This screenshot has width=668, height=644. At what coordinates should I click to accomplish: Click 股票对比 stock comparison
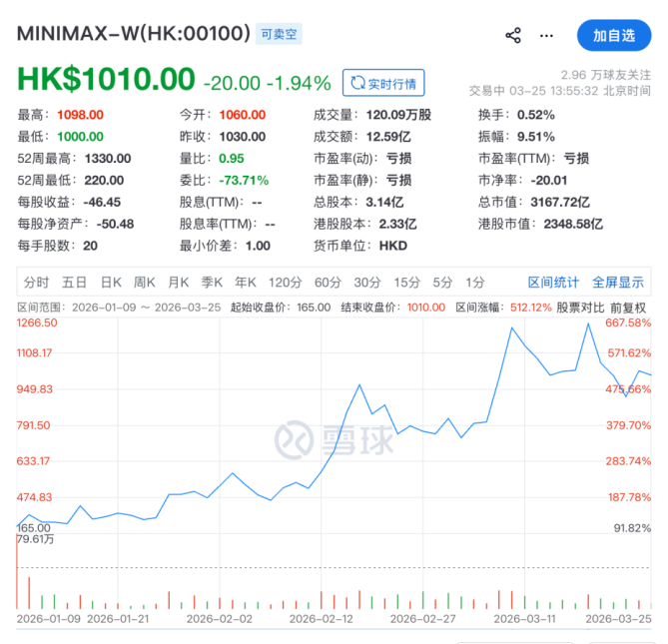580,308
